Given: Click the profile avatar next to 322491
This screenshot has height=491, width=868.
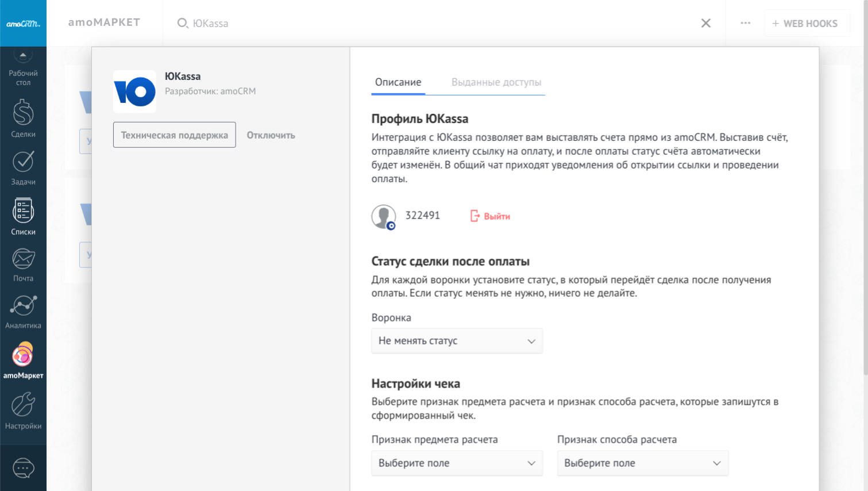Looking at the screenshot, I should 383,217.
